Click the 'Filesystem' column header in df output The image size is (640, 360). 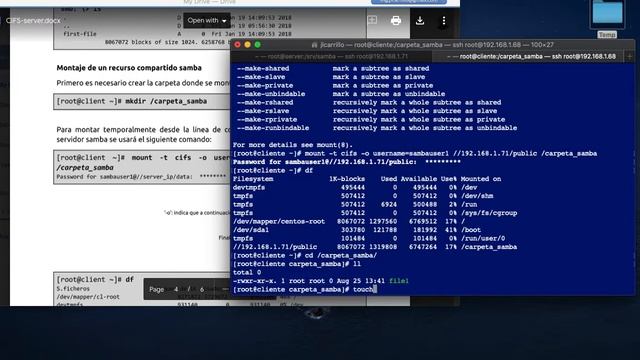tap(253, 179)
